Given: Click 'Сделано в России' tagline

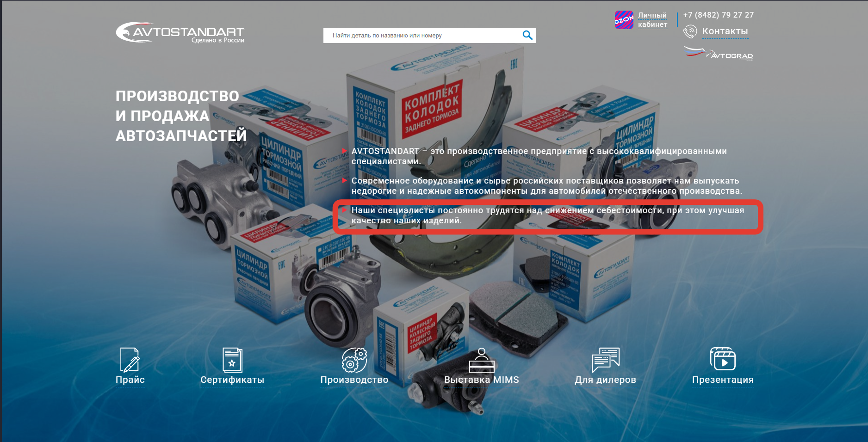Looking at the screenshot, I should pyautogui.click(x=218, y=40).
